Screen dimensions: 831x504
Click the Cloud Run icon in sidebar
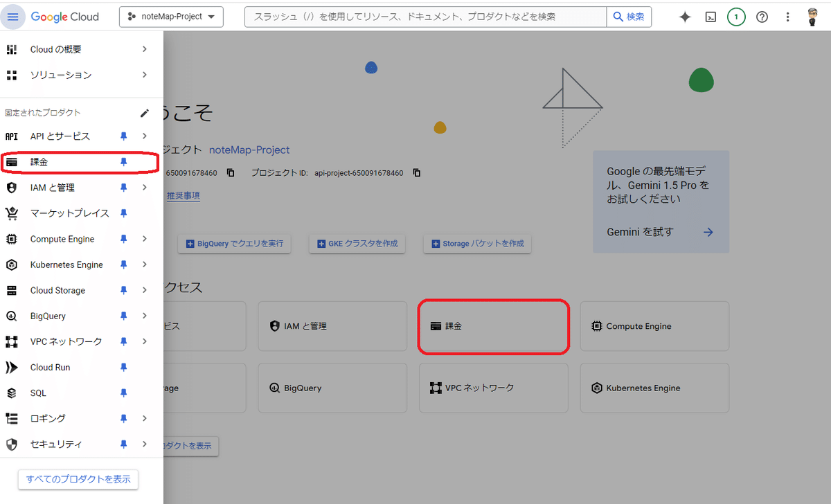coord(11,367)
